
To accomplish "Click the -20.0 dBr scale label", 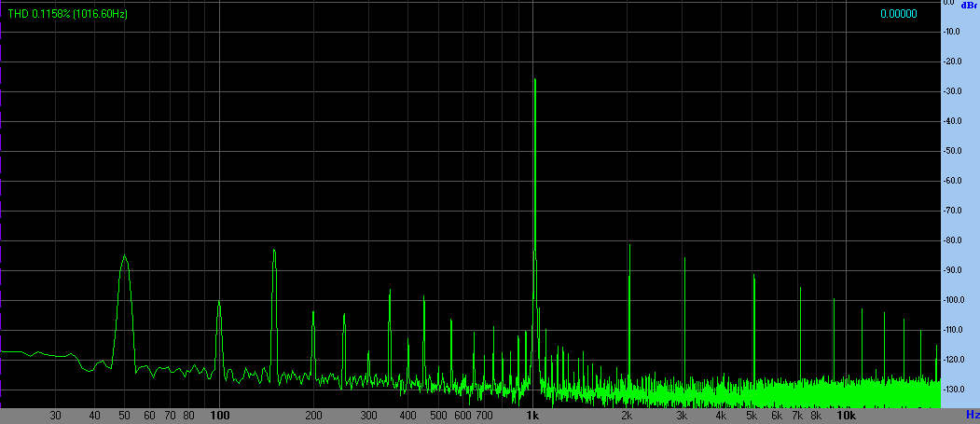I will point(952,62).
